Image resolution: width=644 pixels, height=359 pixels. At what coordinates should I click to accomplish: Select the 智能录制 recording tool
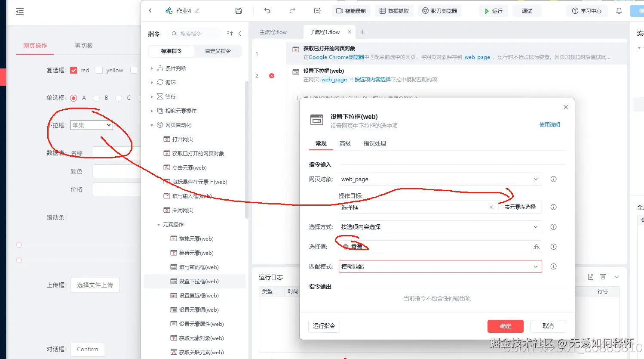point(351,11)
